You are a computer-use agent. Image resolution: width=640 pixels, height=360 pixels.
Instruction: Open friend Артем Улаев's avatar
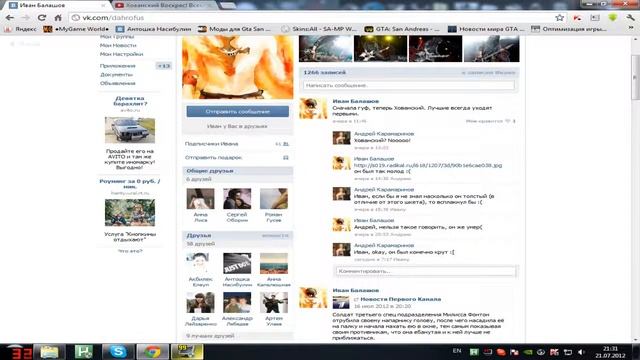coord(274,302)
